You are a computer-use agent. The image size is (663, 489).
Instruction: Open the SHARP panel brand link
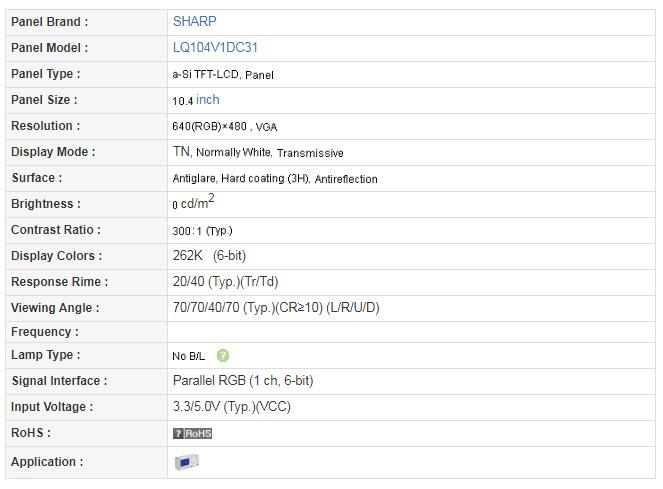pos(195,21)
